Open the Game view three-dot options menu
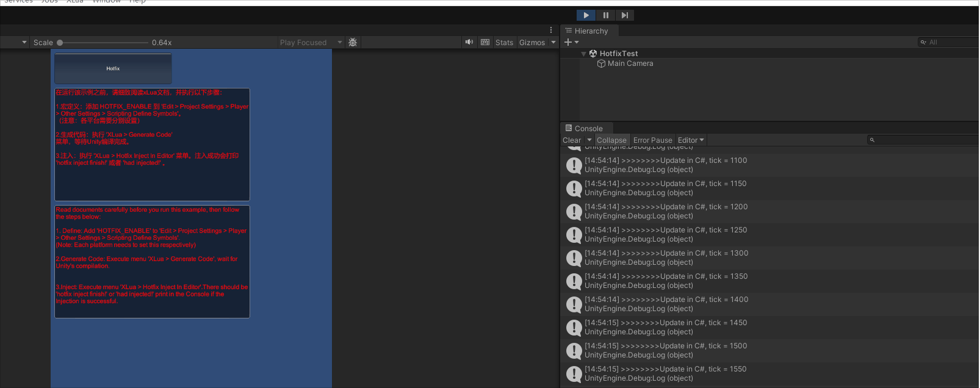Image resolution: width=980 pixels, height=388 pixels. (551, 30)
